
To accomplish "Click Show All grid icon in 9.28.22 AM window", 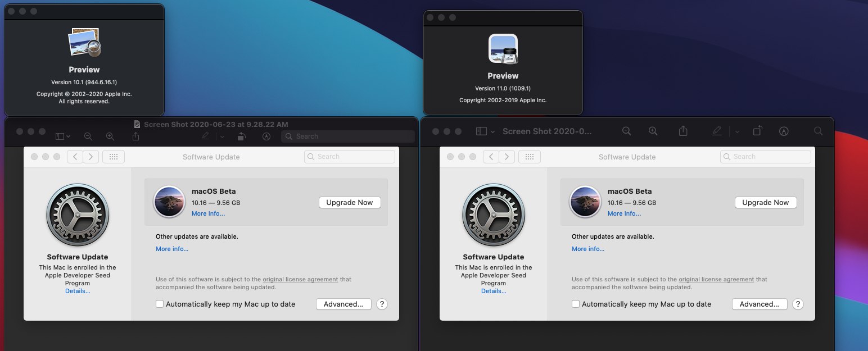I will pyautogui.click(x=114, y=157).
